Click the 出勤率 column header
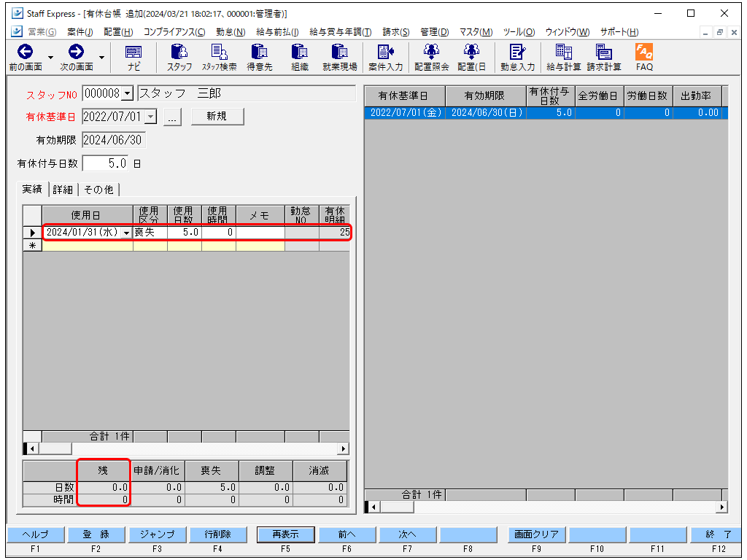 [x=697, y=96]
